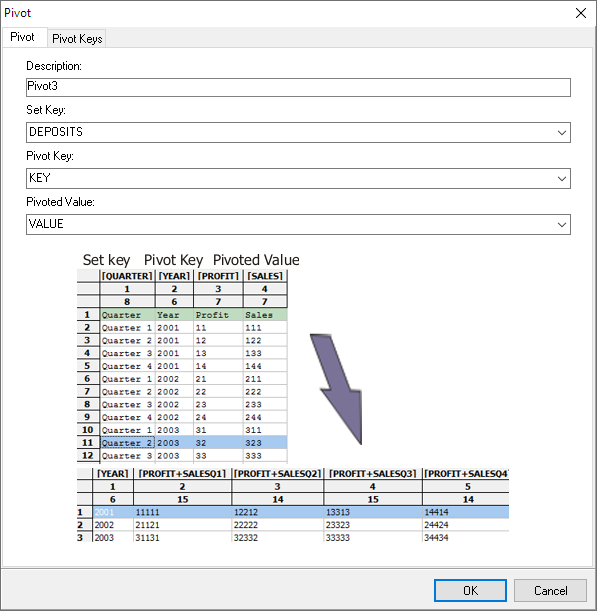
Task: Click into the Description field containing Pivot3
Action: click(x=298, y=87)
